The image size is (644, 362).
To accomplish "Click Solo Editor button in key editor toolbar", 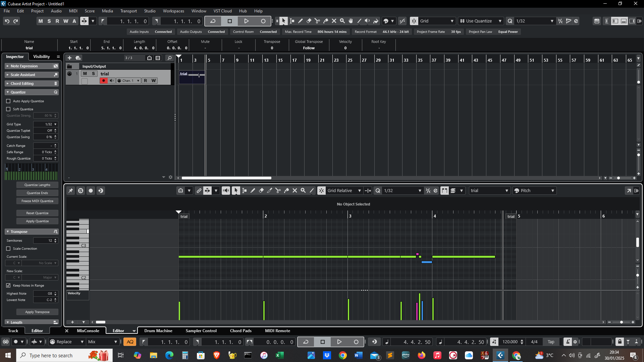I will pyautogui.click(x=80, y=190).
